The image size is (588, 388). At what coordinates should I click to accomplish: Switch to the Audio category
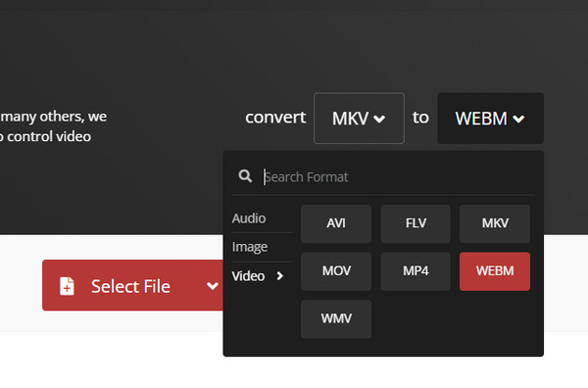pos(249,218)
